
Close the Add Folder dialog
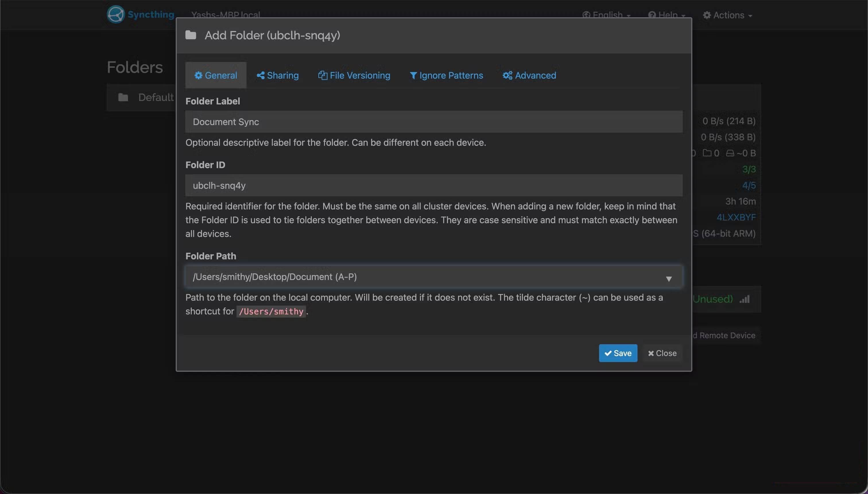pos(662,353)
